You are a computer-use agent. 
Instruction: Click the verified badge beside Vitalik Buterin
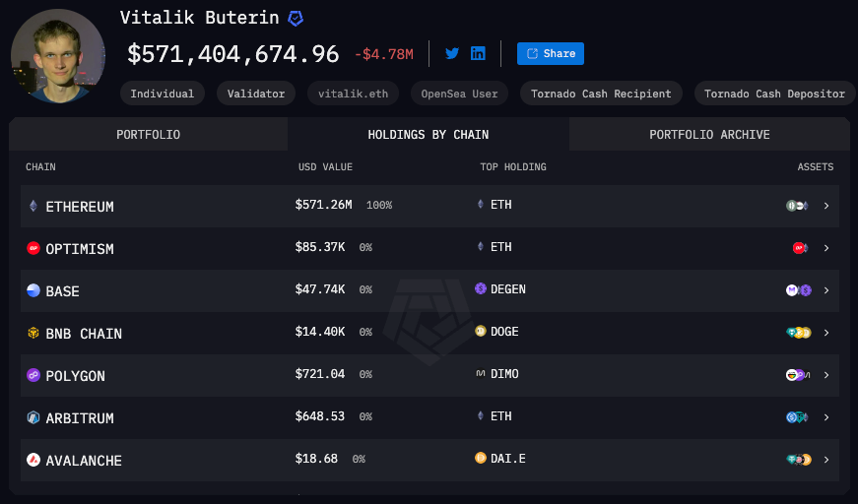click(x=296, y=18)
